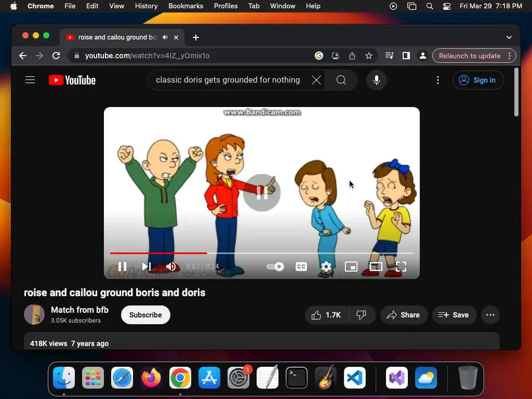This screenshot has height=399, width=532.
Task: Launch Safari from the Dock
Action: [122, 378]
